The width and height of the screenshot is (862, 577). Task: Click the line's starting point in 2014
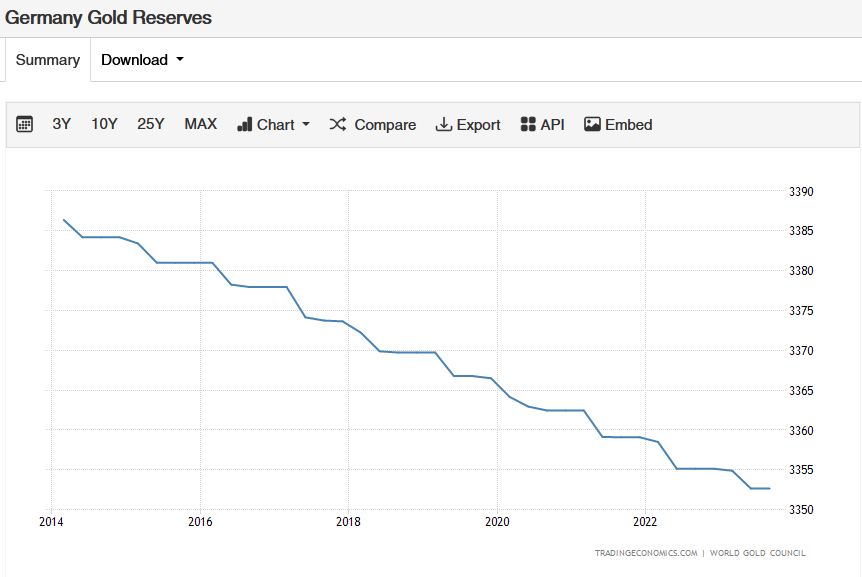click(64, 220)
